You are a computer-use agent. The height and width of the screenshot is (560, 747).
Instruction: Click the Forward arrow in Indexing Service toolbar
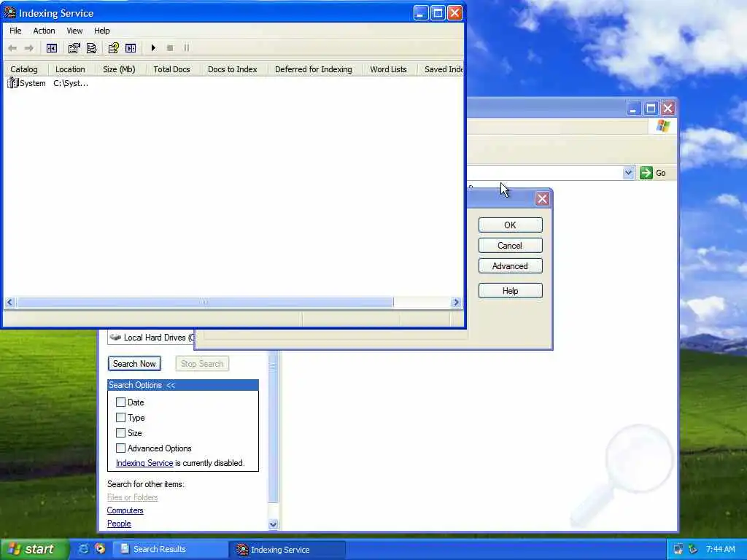29,48
